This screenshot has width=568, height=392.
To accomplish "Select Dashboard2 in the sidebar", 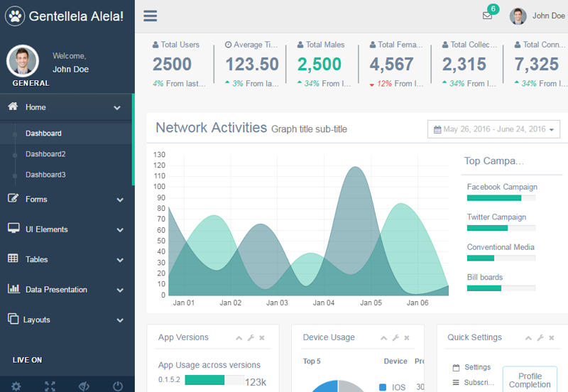I will (45, 154).
